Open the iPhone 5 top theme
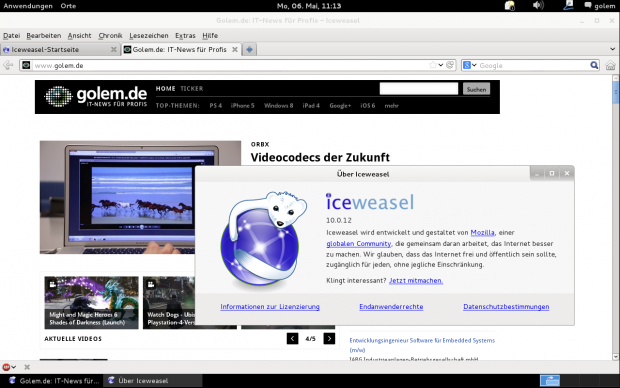 (242, 106)
